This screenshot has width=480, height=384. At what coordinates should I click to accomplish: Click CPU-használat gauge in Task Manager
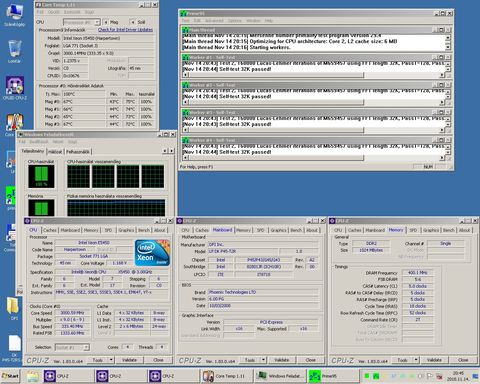[41, 176]
